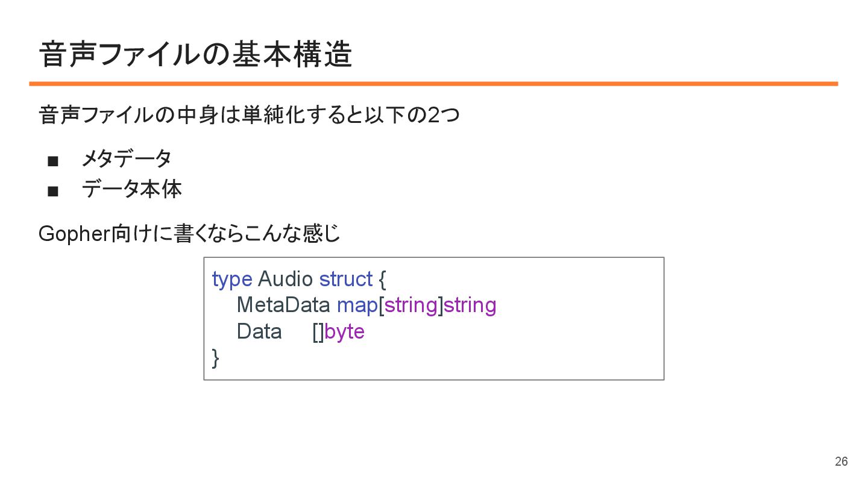The height and width of the screenshot is (488, 868).
Task: Click the "struct" keyword in the code
Action: pyautogui.click(x=346, y=279)
